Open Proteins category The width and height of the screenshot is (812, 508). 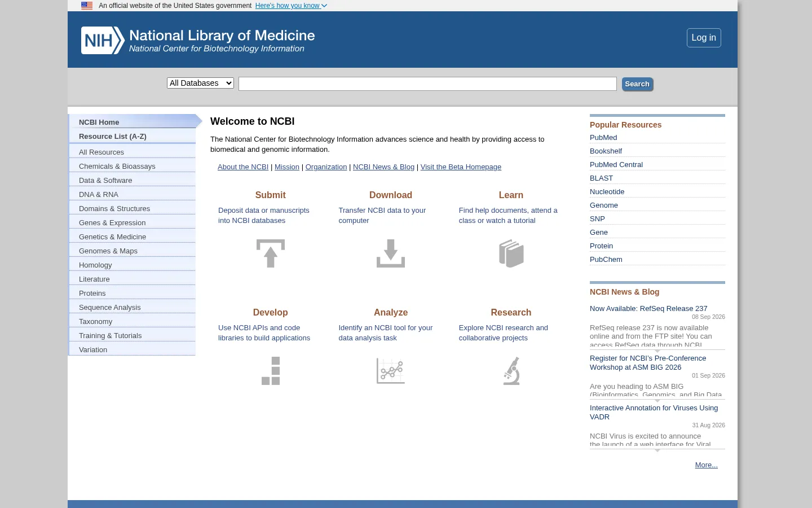(132, 293)
